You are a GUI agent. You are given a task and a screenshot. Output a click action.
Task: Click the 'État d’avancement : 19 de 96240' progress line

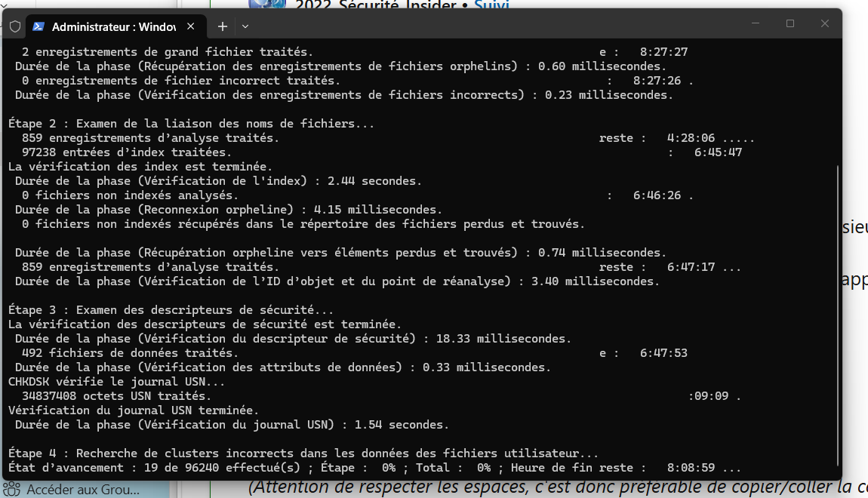click(x=374, y=468)
